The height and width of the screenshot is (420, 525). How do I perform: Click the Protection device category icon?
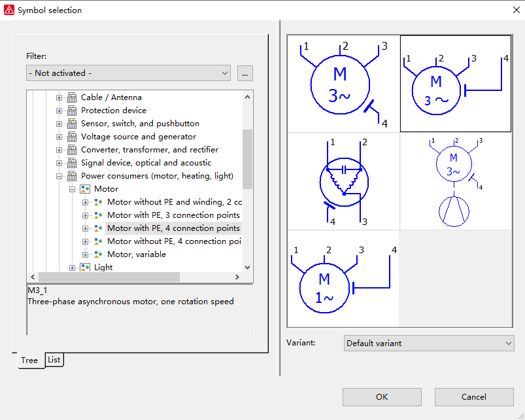pyautogui.click(x=72, y=110)
